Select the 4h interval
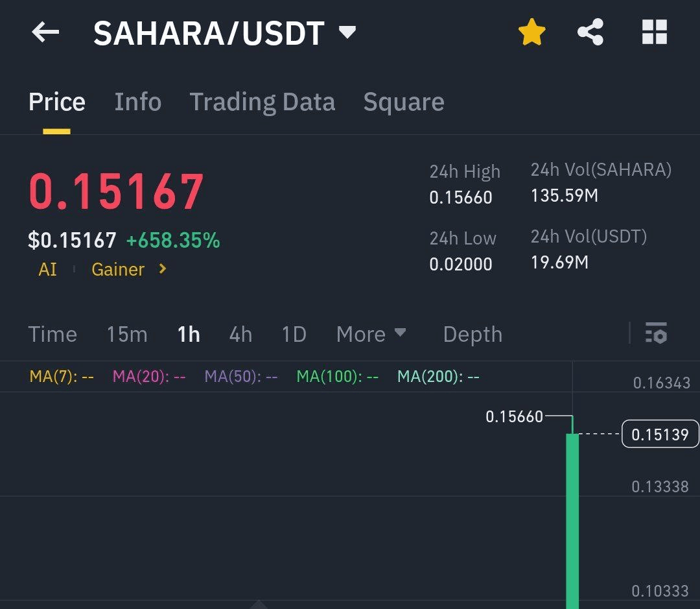Image resolution: width=700 pixels, height=609 pixels. tap(240, 334)
